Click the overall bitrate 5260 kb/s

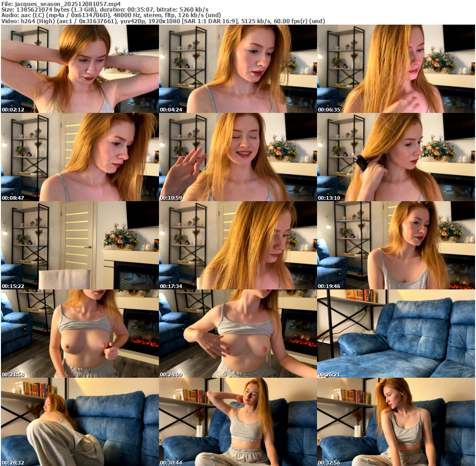point(194,9)
